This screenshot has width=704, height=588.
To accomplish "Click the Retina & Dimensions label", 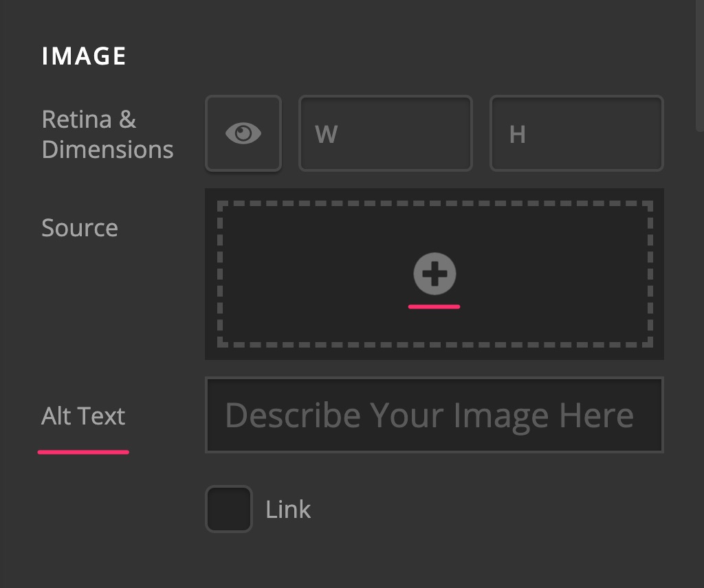I will tap(107, 134).
